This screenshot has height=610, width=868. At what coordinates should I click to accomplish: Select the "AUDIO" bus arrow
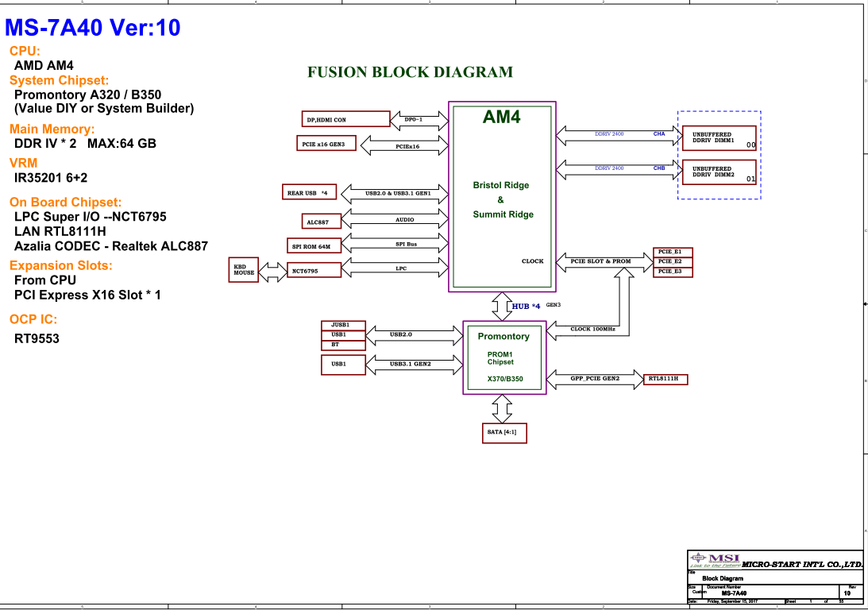[395, 218]
